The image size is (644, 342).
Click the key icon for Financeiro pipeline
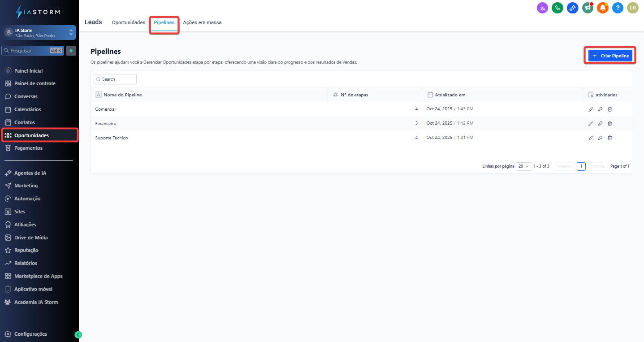pyautogui.click(x=600, y=123)
